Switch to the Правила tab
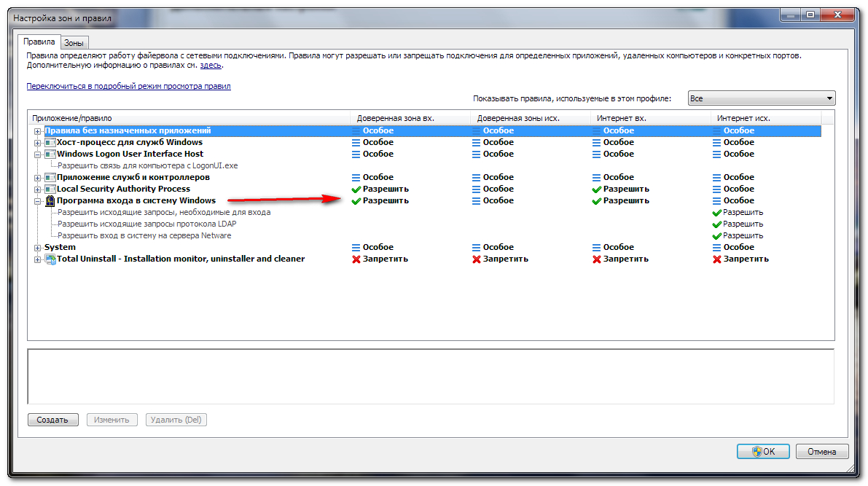This screenshot has height=486, width=868. coord(39,42)
